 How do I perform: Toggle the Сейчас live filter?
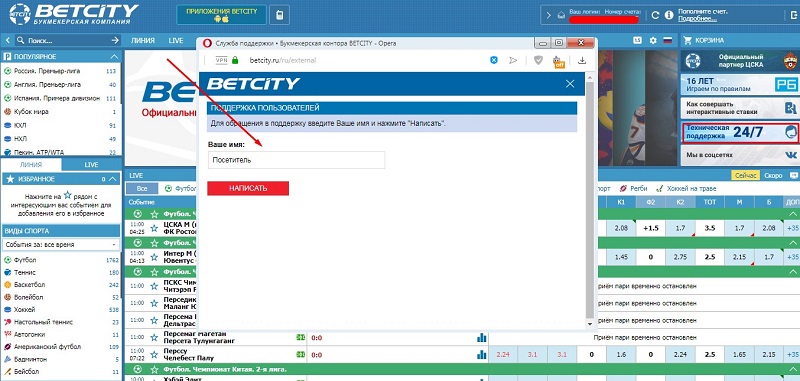click(x=745, y=175)
